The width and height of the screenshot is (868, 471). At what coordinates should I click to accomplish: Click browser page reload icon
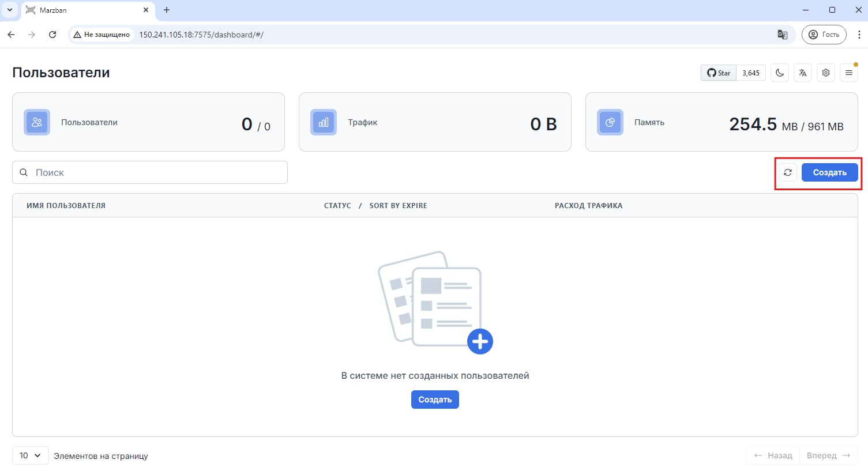click(x=52, y=35)
